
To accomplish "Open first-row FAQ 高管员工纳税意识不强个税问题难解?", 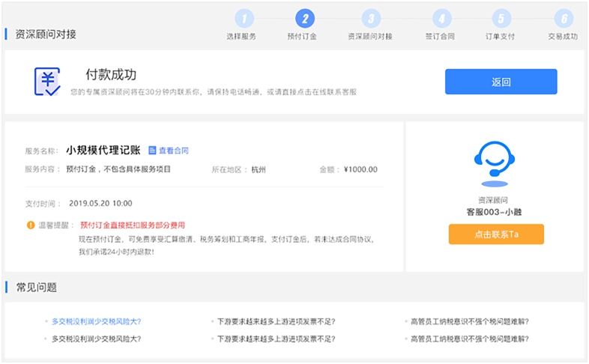I will pos(470,321).
